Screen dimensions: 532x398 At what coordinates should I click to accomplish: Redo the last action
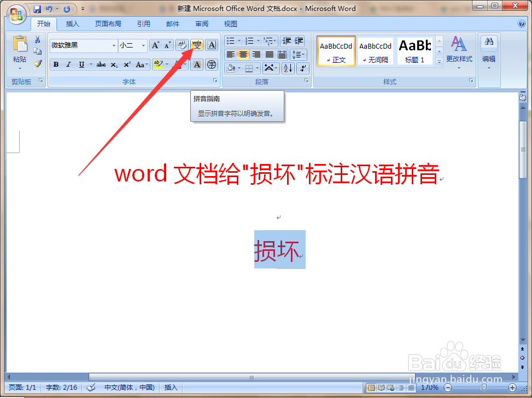[67, 9]
